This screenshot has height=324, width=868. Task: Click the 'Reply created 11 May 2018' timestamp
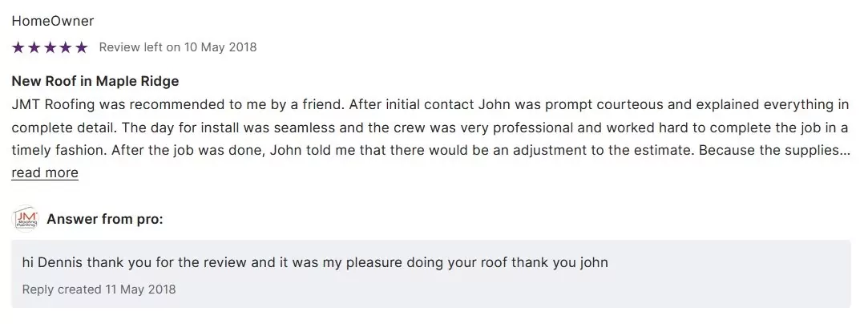[x=99, y=289]
